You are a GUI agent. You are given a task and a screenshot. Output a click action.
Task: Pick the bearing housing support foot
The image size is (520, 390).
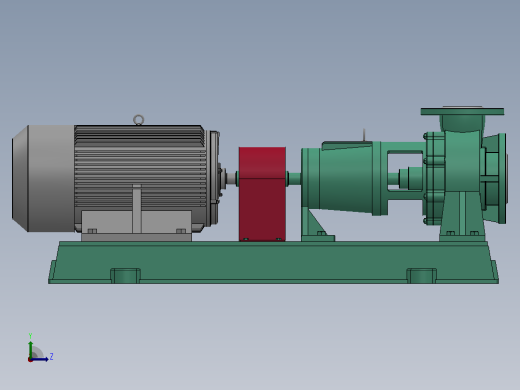coord(317,225)
